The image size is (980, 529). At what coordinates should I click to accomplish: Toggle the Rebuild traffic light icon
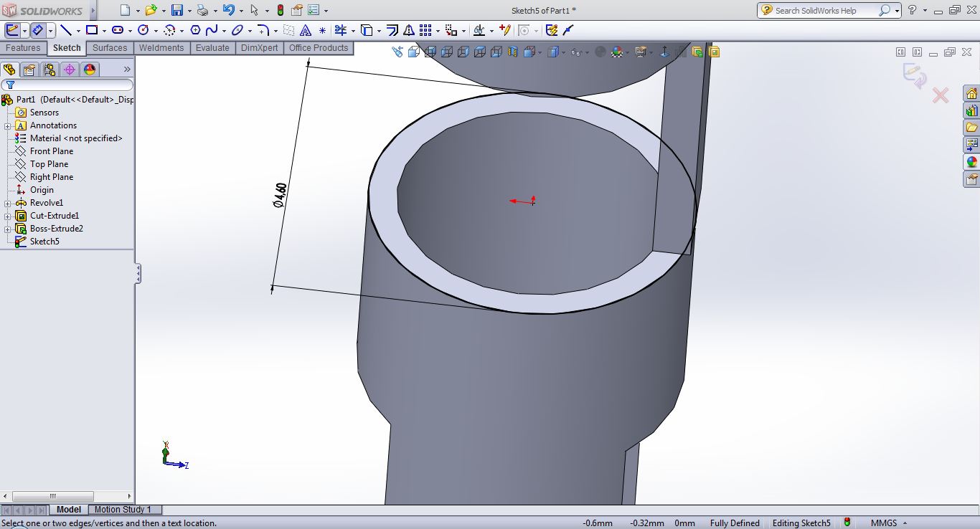(x=280, y=11)
